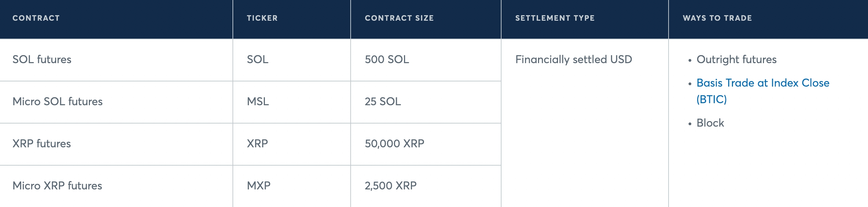Click the TICKER column header
This screenshot has height=207, width=868.
tap(262, 18)
